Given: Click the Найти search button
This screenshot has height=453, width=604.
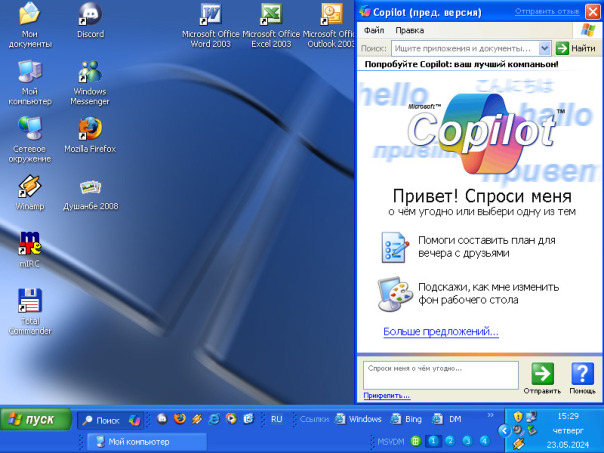Looking at the screenshot, I should click(576, 49).
